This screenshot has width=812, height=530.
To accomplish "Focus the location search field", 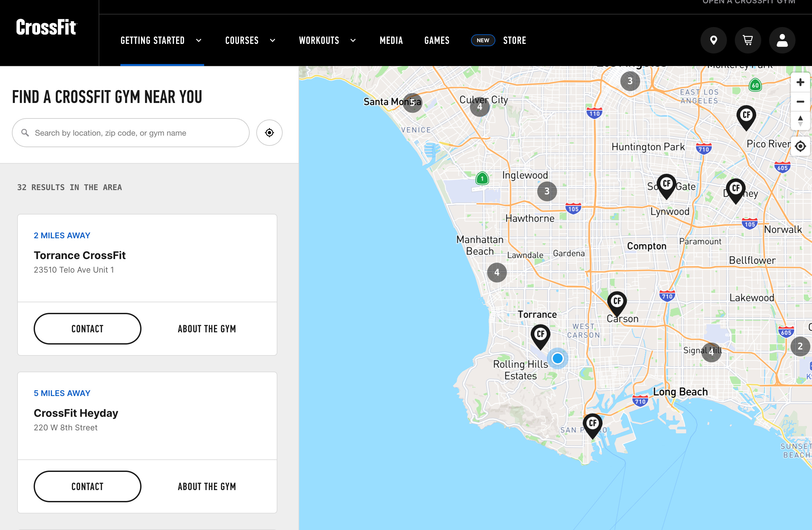I will pyautogui.click(x=131, y=133).
